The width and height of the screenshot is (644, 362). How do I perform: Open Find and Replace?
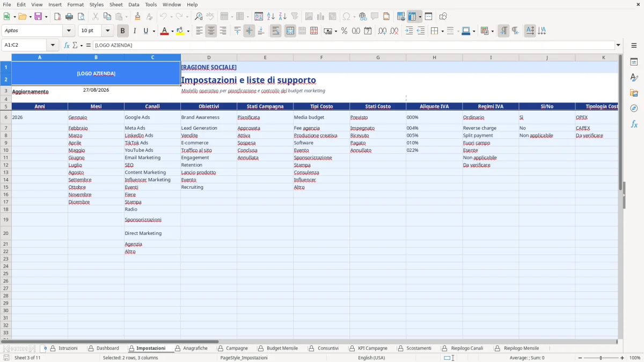click(199, 17)
